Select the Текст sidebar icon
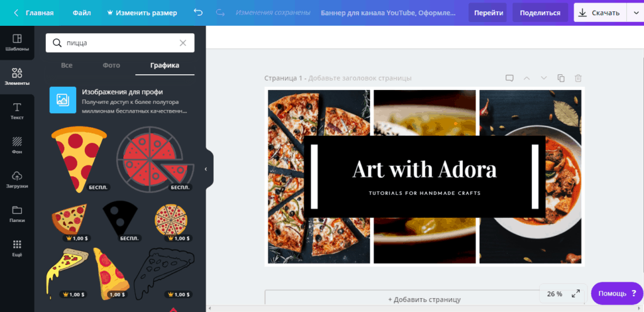This screenshot has height=312, width=644. point(17,111)
